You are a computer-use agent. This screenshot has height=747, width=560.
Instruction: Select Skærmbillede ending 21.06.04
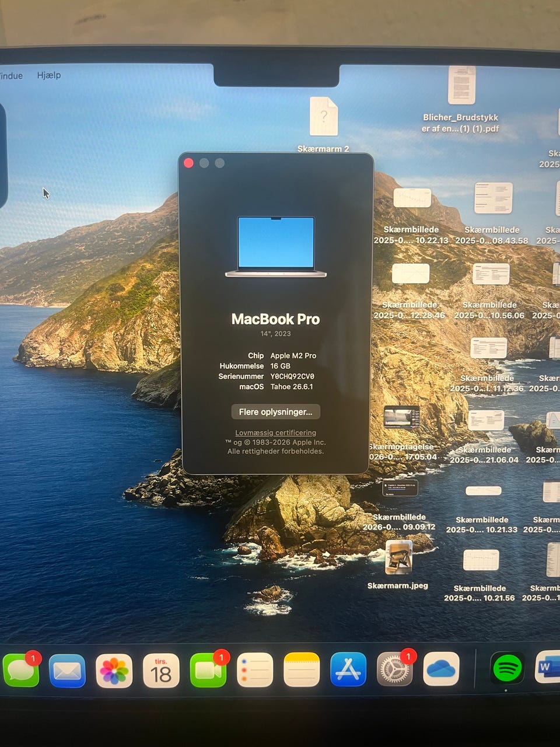(x=486, y=420)
